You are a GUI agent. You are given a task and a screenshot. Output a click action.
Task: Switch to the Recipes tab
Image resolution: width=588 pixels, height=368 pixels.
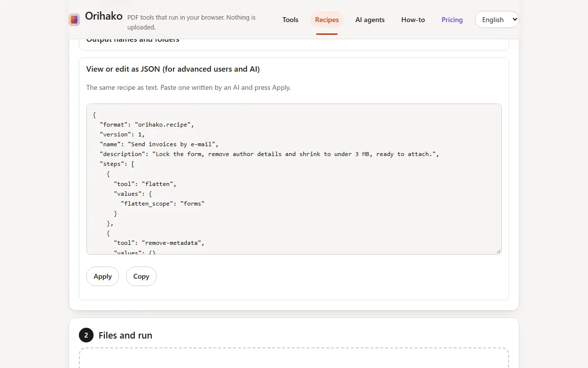point(327,20)
